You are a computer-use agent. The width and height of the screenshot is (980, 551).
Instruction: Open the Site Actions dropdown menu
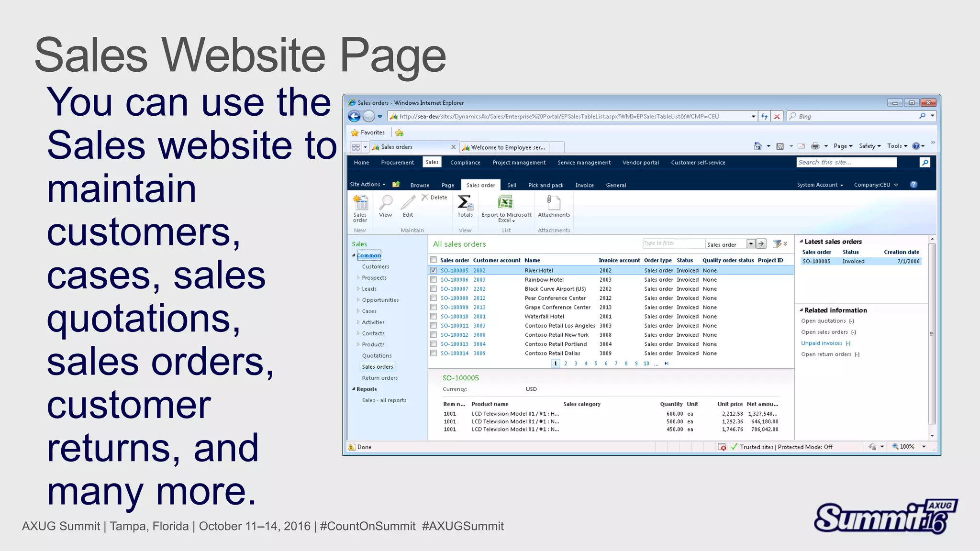[x=367, y=185]
